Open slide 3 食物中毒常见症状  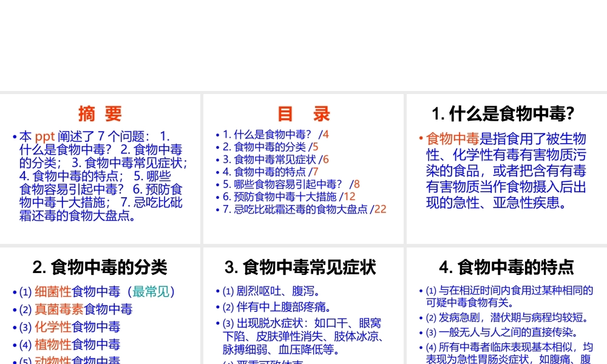[302, 303]
